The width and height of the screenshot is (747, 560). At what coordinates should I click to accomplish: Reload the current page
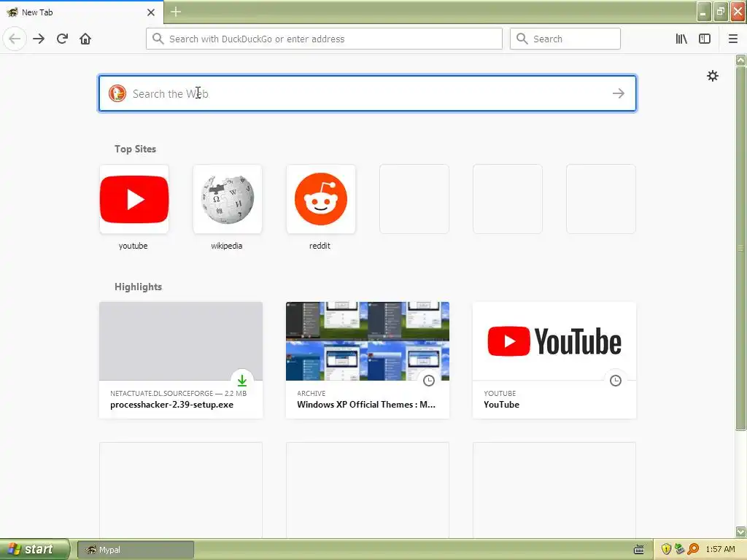62,39
